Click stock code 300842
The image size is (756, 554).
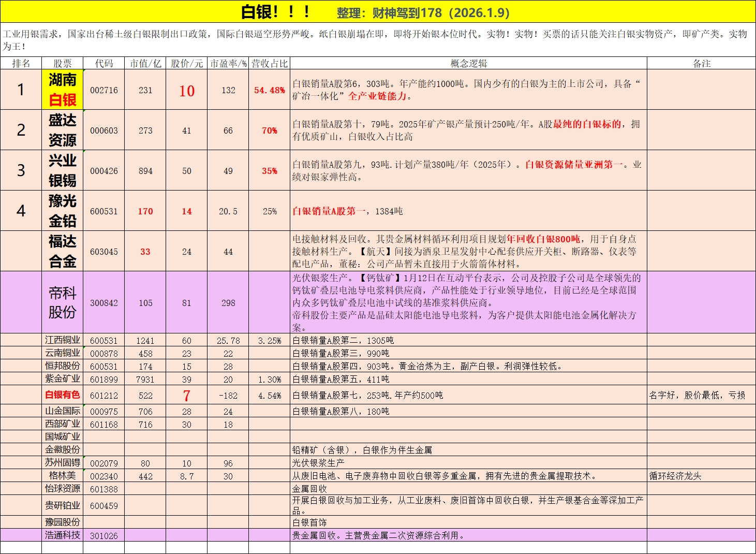[x=104, y=303]
